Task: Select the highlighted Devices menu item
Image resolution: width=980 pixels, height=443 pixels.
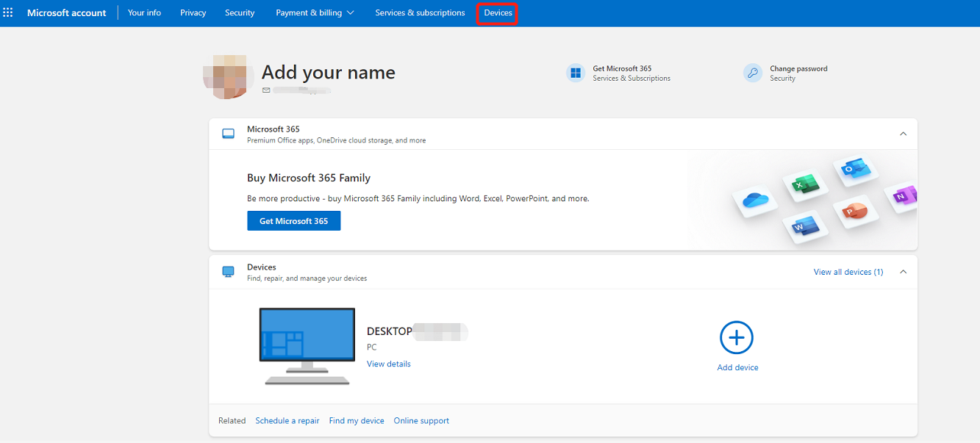Action: 498,12
